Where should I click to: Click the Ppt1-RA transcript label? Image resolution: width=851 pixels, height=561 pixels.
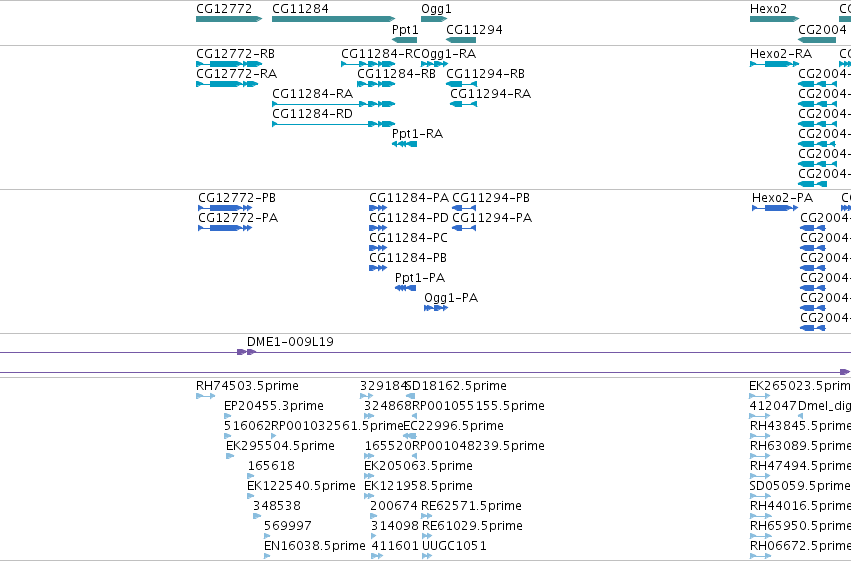[417, 133]
